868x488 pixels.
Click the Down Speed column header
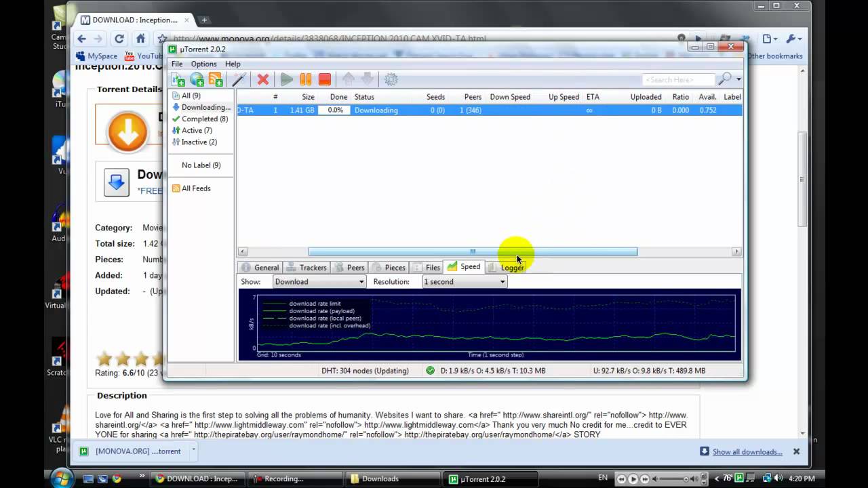click(x=510, y=97)
